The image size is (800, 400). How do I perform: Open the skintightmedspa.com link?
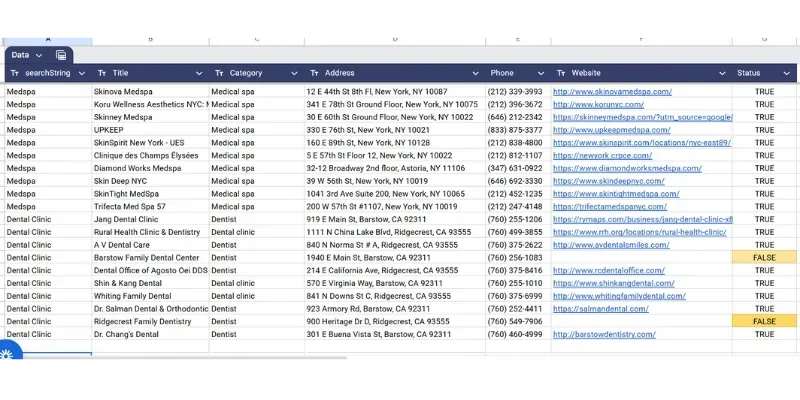[x=616, y=194]
